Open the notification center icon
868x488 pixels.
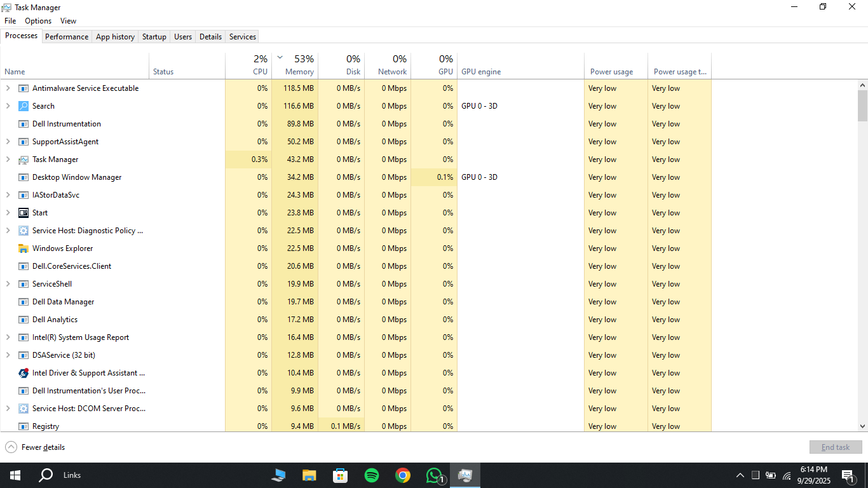pos(847,475)
